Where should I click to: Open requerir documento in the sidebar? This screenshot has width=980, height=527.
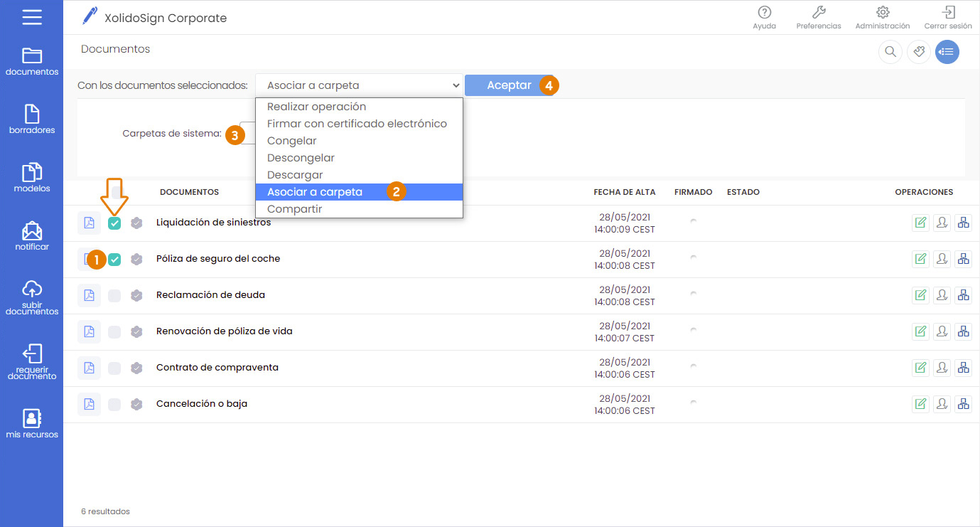click(x=32, y=362)
